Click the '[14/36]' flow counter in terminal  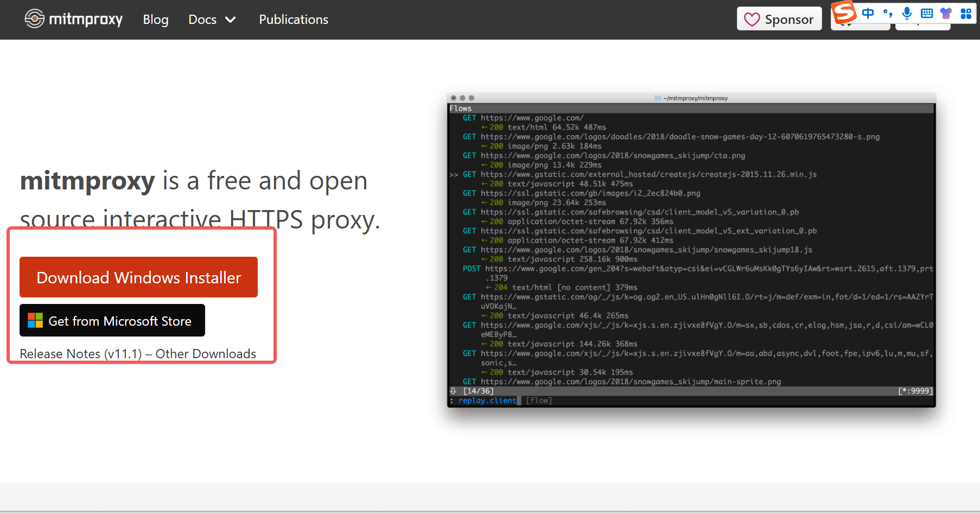coord(478,391)
